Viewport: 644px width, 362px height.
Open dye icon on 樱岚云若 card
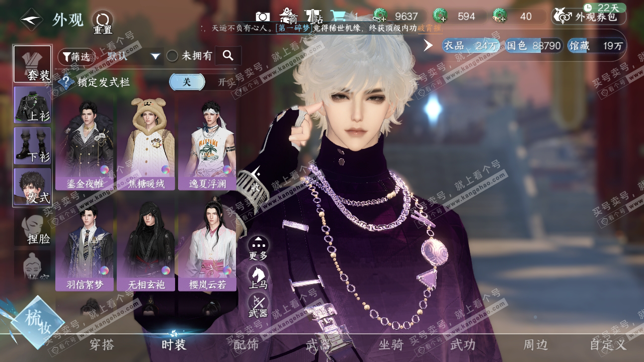pos(227,270)
